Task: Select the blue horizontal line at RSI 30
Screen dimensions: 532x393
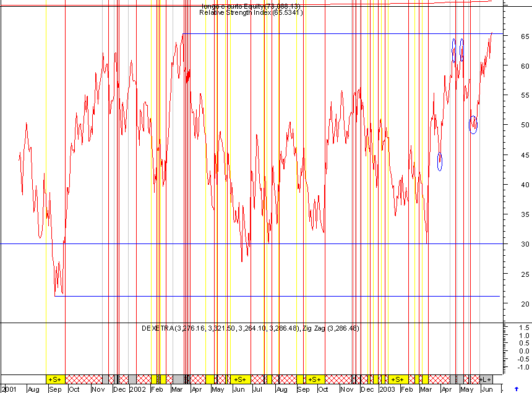Action: 251,243
